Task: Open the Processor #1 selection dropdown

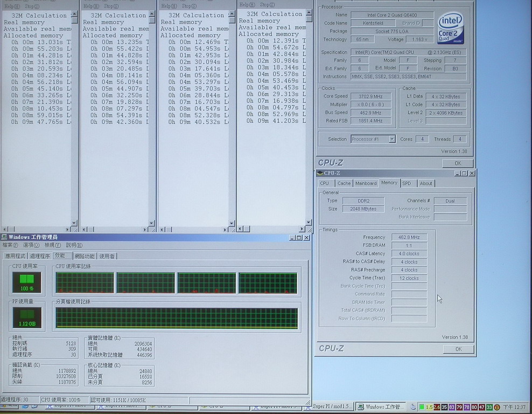Action: point(392,139)
